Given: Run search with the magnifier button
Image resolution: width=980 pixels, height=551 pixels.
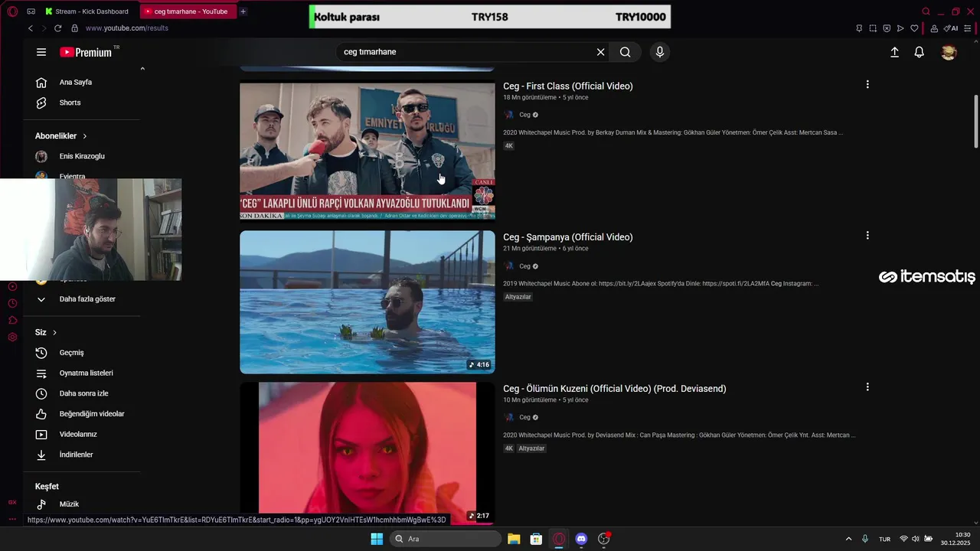Looking at the screenshot, I should click(626, 52).
